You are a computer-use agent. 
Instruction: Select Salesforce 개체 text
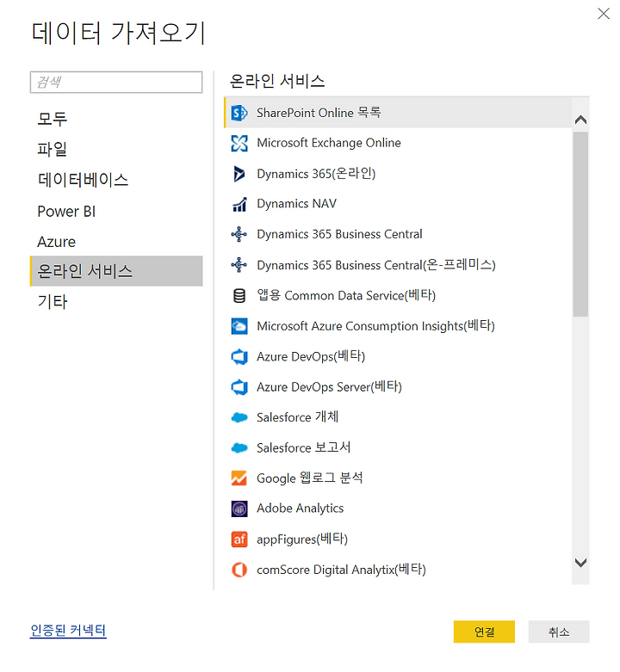click(x=298, y=417)
